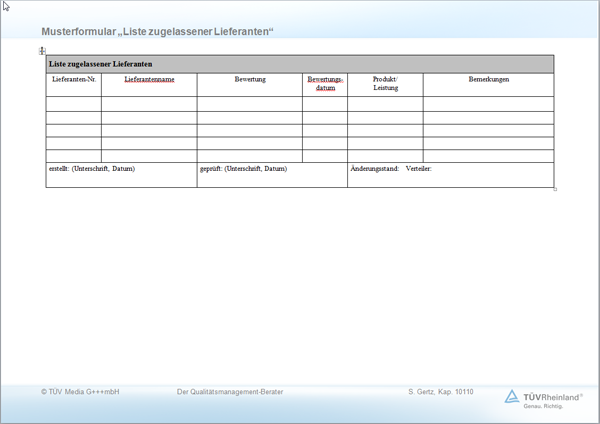Click the underlined 'Lieferantenname' column header
600x424 pixels.
[x=149, y=79]
